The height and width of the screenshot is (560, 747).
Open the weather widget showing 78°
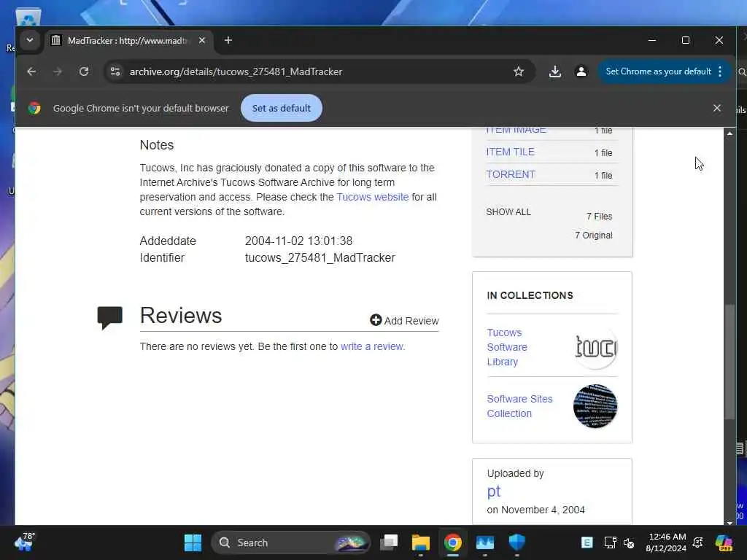(24, 542)
